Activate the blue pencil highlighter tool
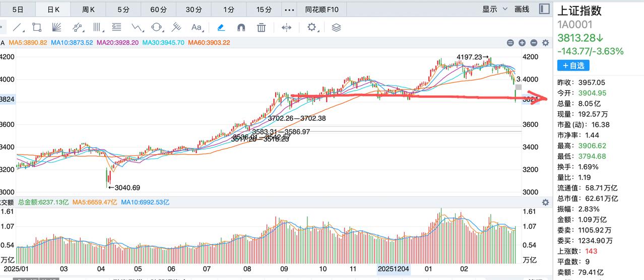 click(x=221, y=27)
